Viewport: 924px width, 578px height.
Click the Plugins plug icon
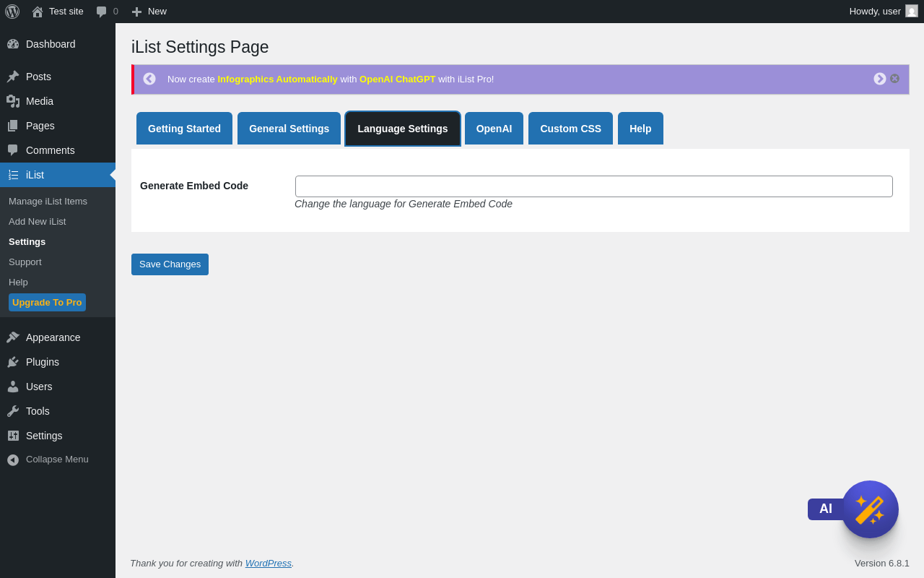click(13, 362)
